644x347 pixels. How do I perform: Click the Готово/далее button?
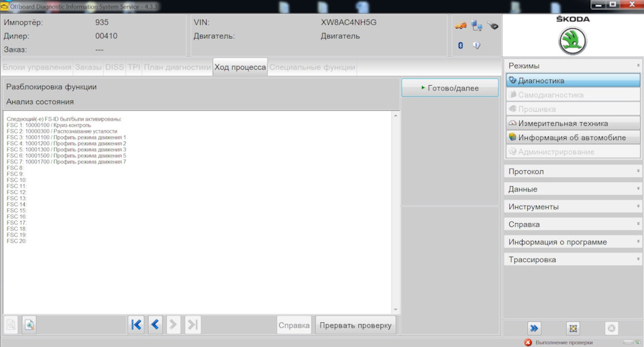pyautogui.click(x=449, y=88)
